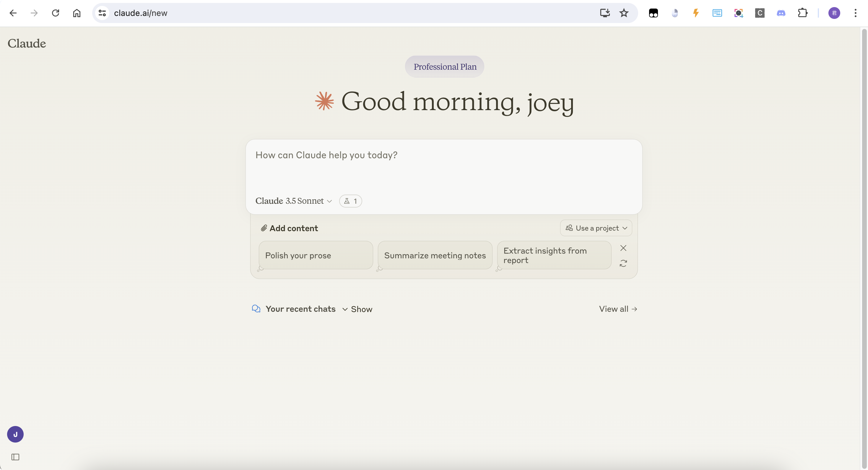Choose Summarize meeting notes suggestion
Image resolution: width=868 pixels, height=470 pixels.
(x=435, y=255)
